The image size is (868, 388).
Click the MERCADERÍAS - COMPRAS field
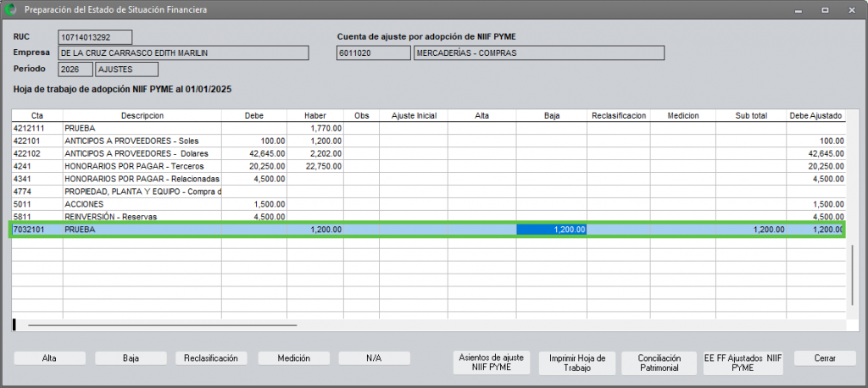tap(538, 53)
